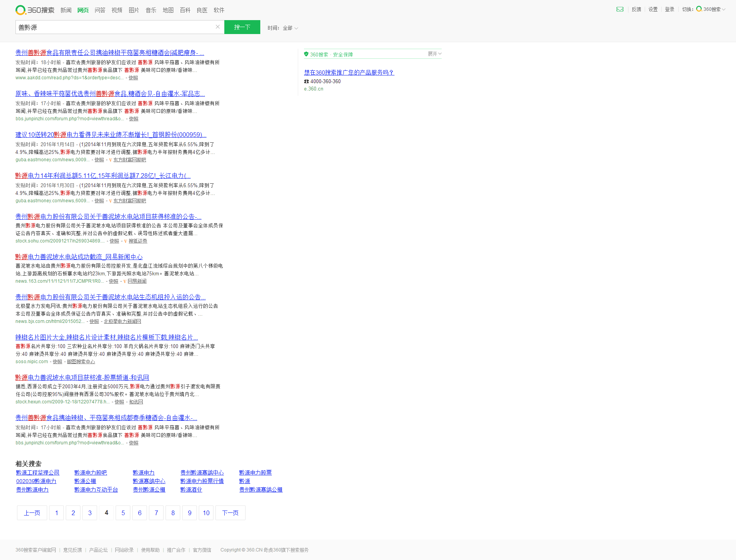This screenshot has height=560, width=736.
Task: Switch to the 问答 tab
Action: 100,10
